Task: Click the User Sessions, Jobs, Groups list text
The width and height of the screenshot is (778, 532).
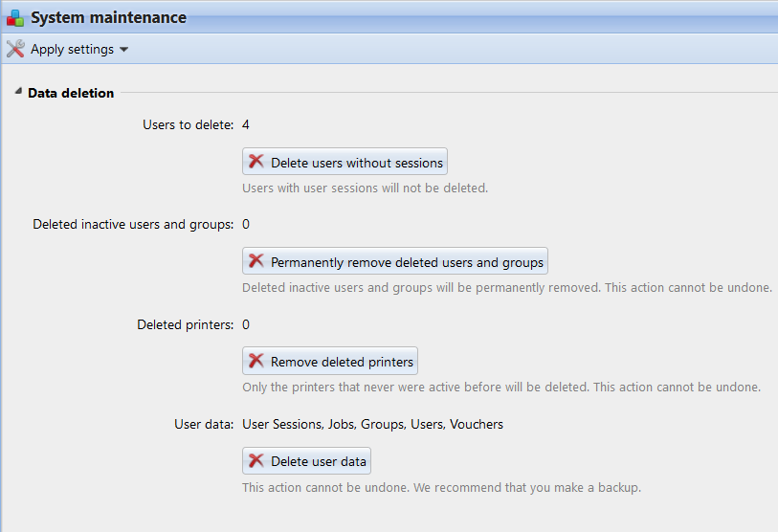Action: pos(372,424)
